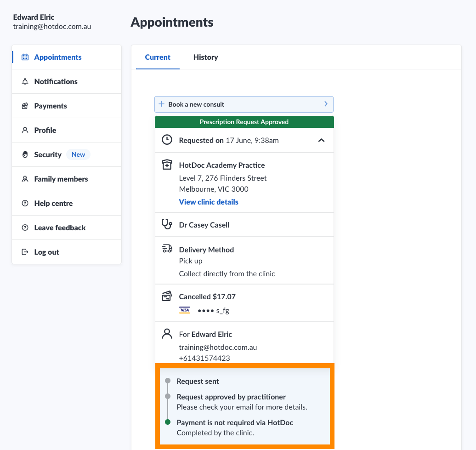This screenshot has width=476, height=450.
Task: Click the bell icon beside Notifications
Action: coord(25,81)
